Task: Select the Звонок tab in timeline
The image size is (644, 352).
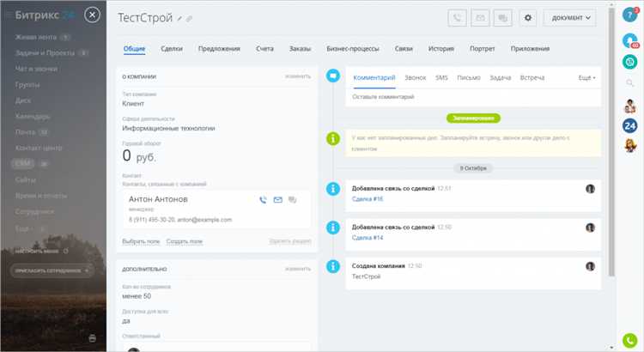Action: 415,78
